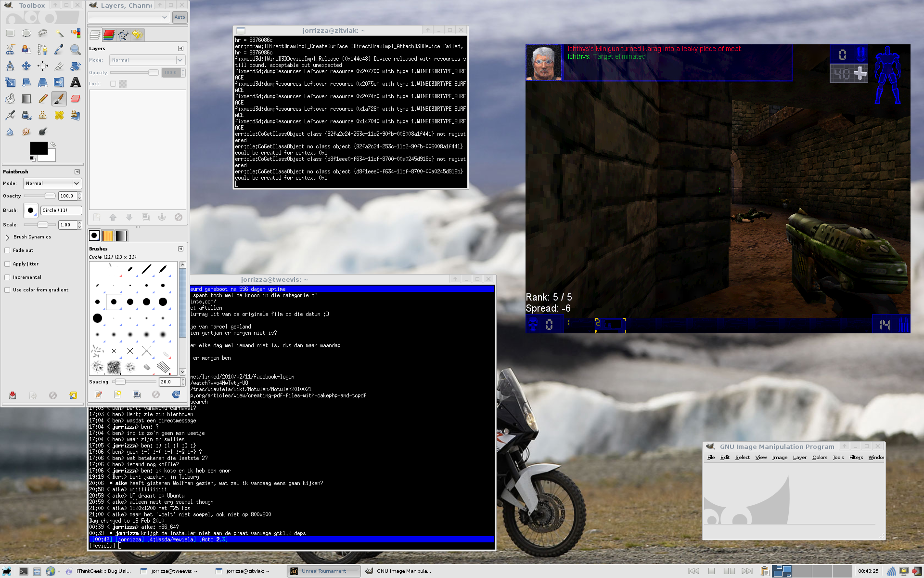The width and height of the screenshot is (924, 578).
Task: Select the Paths pen tool
Action: pyautogui.click(x=43, y=50)
